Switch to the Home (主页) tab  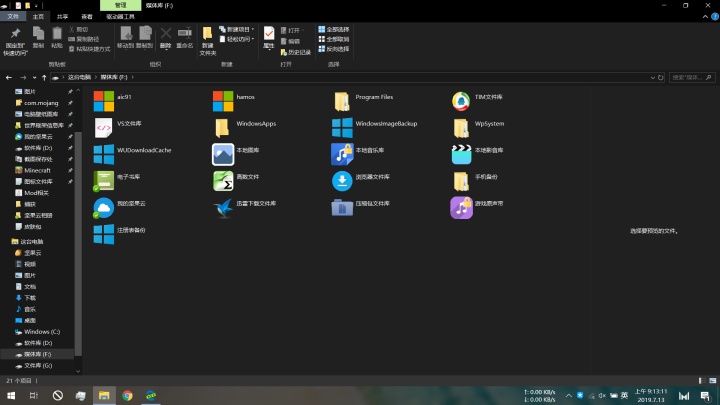tap(38, 17)
